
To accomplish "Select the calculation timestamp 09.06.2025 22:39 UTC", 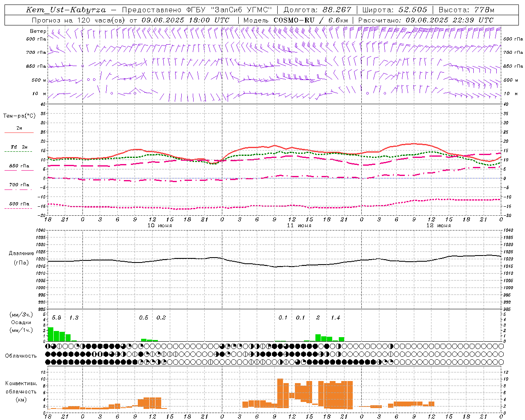I will coord(450,20).
